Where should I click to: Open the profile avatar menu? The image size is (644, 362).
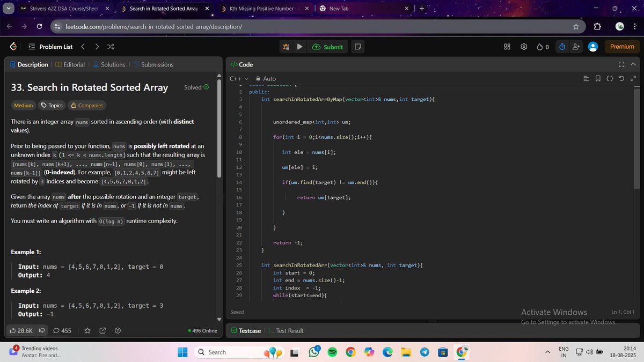[x=593, y=47]
